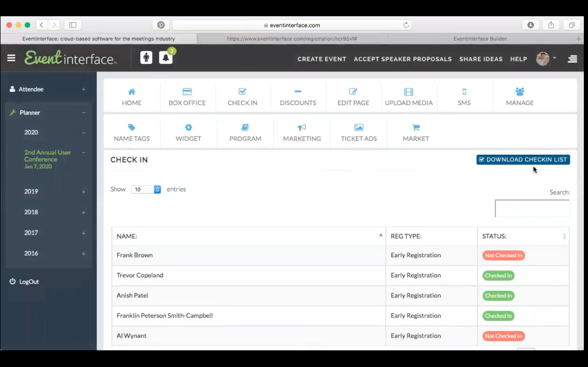Select Create Event in the top menu
588x367 pixels.
click(322, 59)
